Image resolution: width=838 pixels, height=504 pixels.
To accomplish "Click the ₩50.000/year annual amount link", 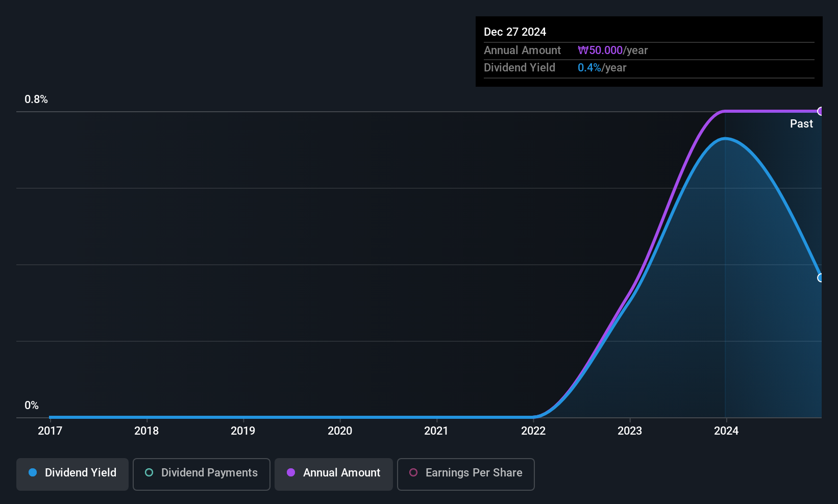I will pos(613,50).
